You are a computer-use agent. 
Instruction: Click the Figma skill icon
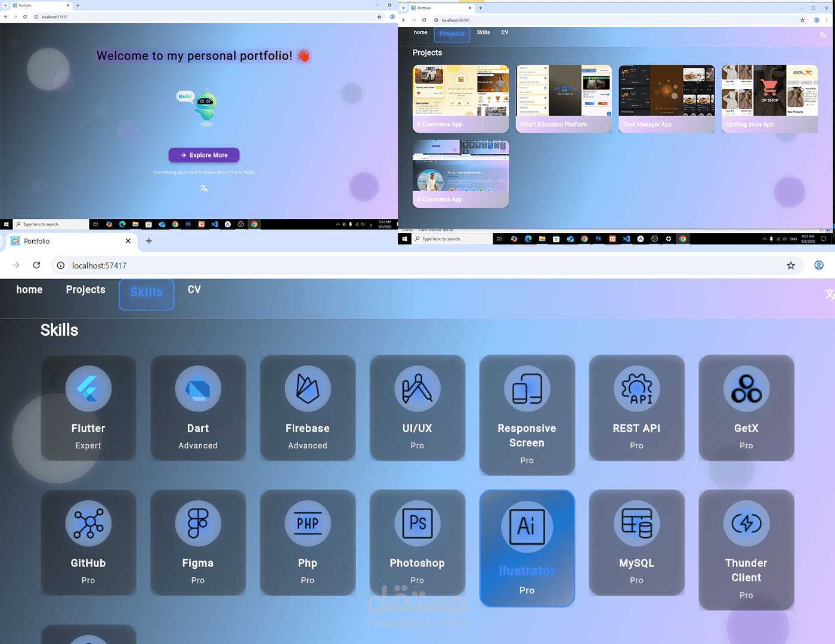(x=198, y=523)
